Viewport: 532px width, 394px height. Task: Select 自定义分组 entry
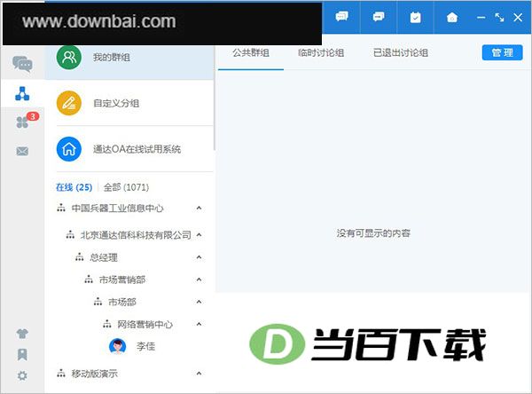[x=129, y=103]
